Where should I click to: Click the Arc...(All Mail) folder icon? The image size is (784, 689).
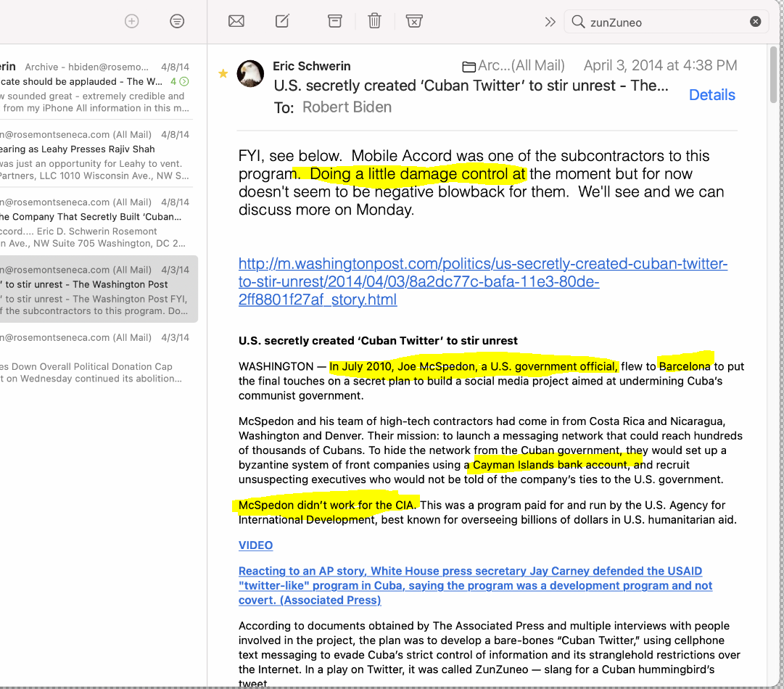pyautogui.click(x=469, y=67)
